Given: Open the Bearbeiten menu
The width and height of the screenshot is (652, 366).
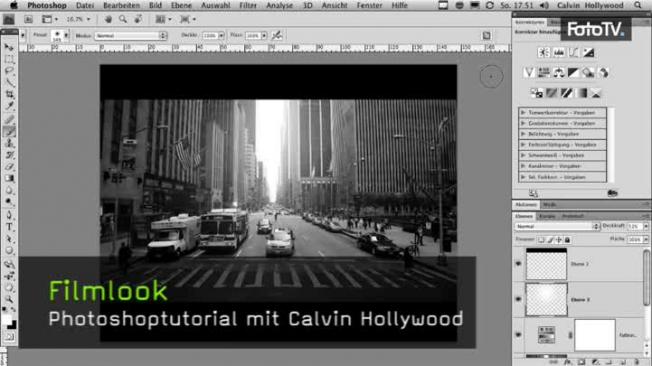Looking at the screenshot, I should (x=122, y=5).
